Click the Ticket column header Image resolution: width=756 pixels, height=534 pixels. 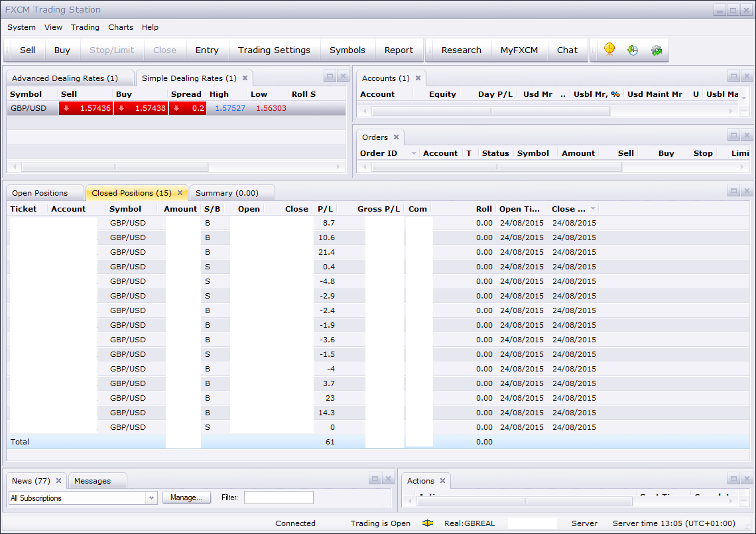(x=23, y=209)
